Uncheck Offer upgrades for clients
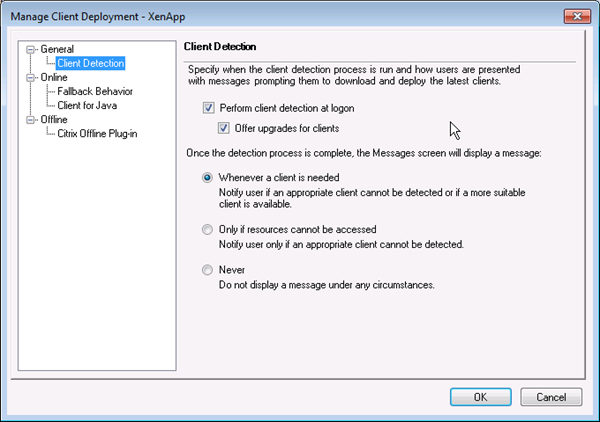This screenshot has width=600, height=422. (x=224, y=128)
